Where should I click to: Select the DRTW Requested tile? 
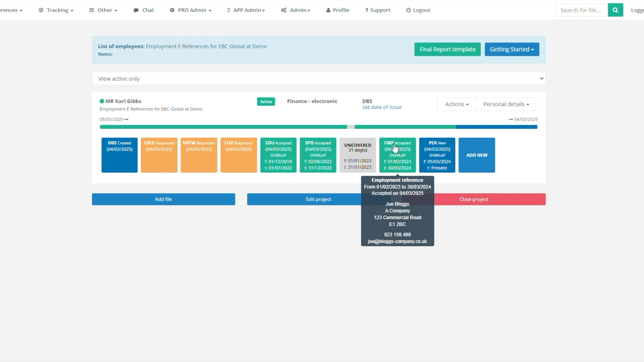tap(199, 155)
